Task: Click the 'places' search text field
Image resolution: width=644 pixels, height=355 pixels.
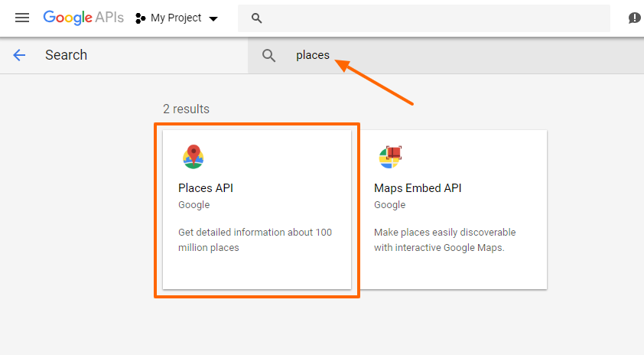Action: tap(446, 55)
